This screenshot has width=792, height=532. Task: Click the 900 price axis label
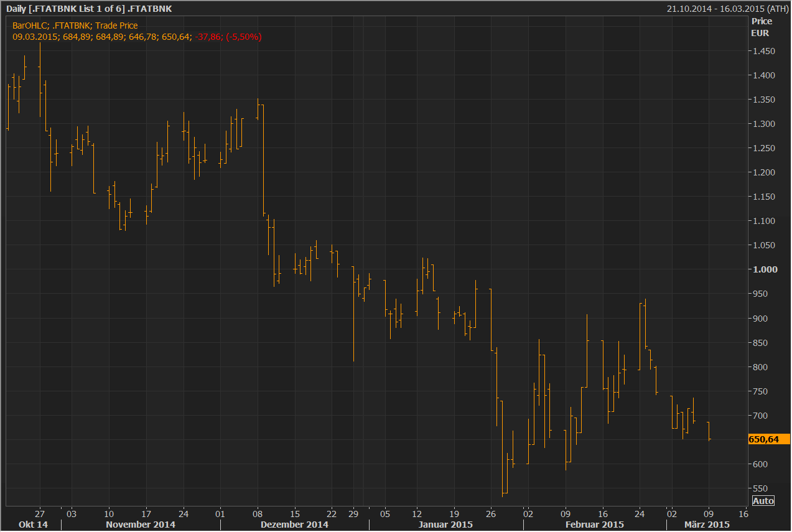(760, 319)
